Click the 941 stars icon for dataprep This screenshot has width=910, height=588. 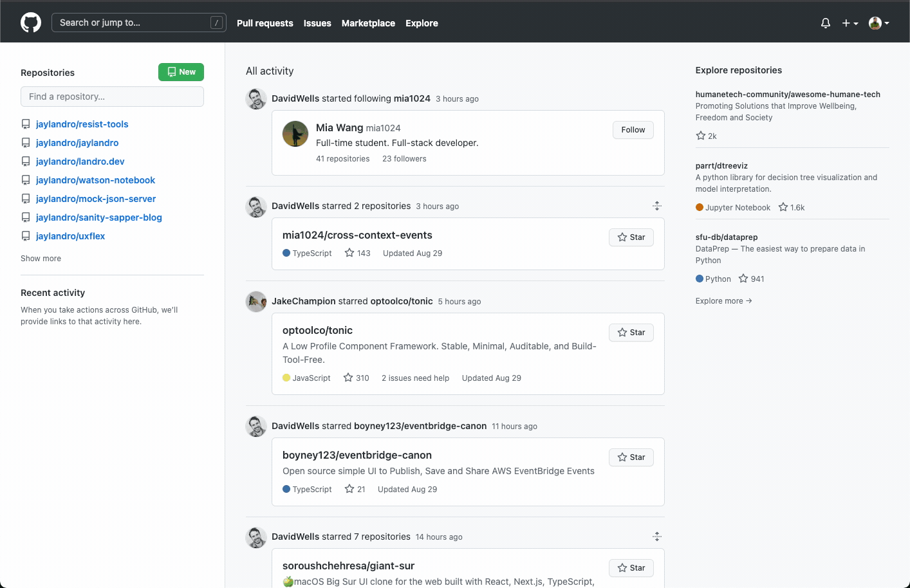[x=743, y=279]
